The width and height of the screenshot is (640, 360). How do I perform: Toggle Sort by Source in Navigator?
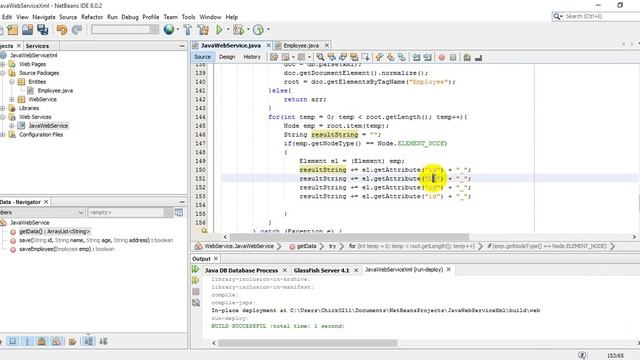click(103, 341)
